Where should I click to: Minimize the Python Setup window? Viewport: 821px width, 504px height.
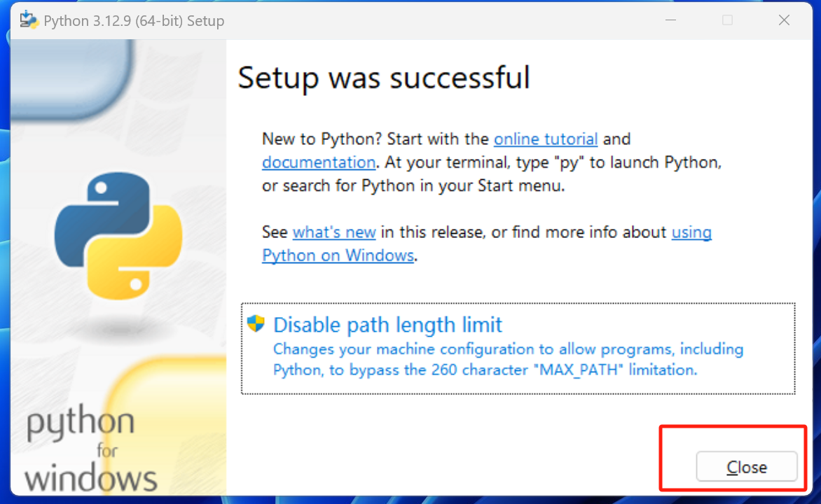[x=670, y=20]
